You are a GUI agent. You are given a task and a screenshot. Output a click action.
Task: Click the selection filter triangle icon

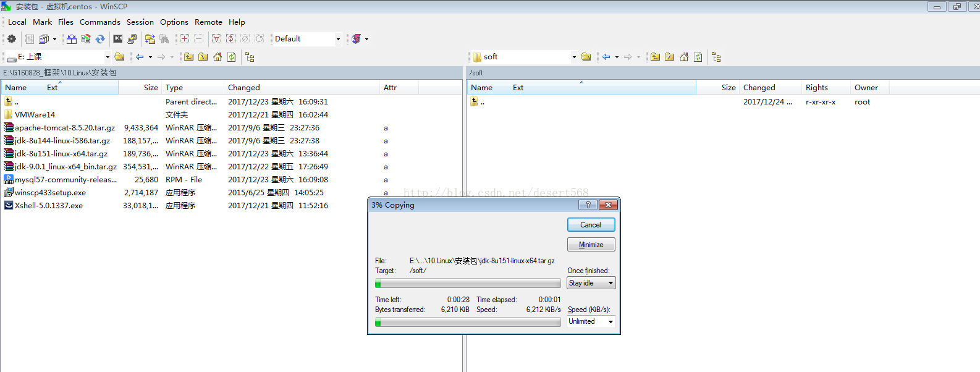click(217, 39)
